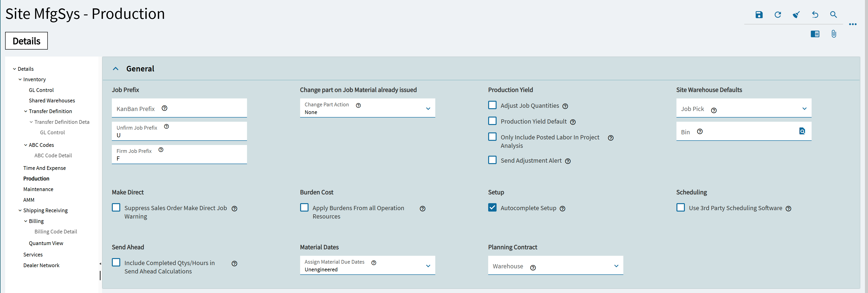This screenshot has height=293, width=868.
Task: Select Quantum View in the sidebar
Action: click(46, 243)
